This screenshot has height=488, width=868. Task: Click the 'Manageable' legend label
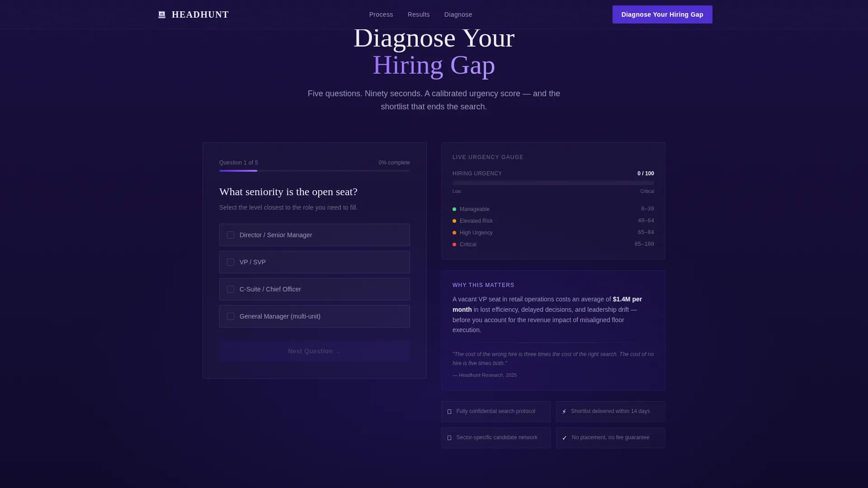pyautogui.click(x=475, y=209)
